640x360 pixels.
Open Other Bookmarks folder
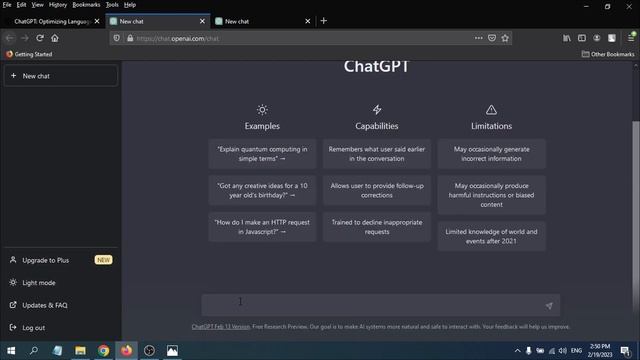click(x=608, y=54)
